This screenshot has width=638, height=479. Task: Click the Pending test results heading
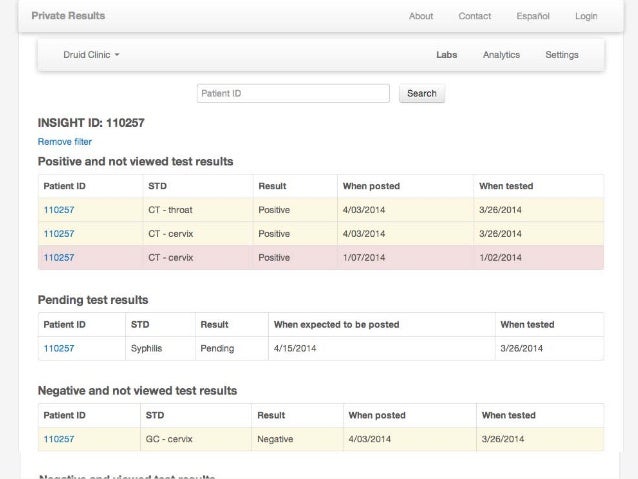(x=93, y=300)
